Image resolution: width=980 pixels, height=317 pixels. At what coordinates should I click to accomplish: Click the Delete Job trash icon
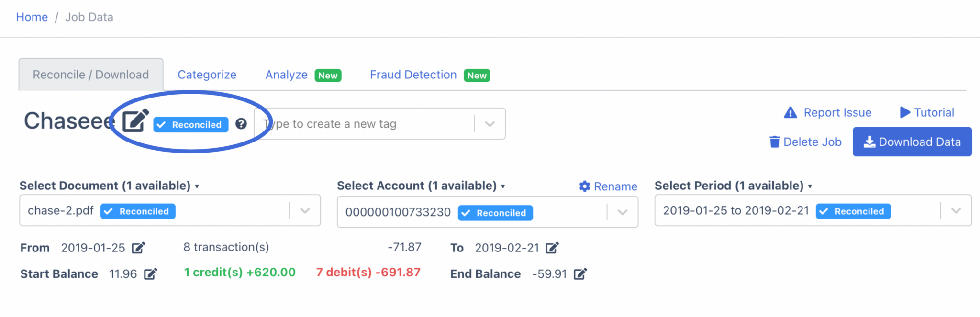(774, 142)
